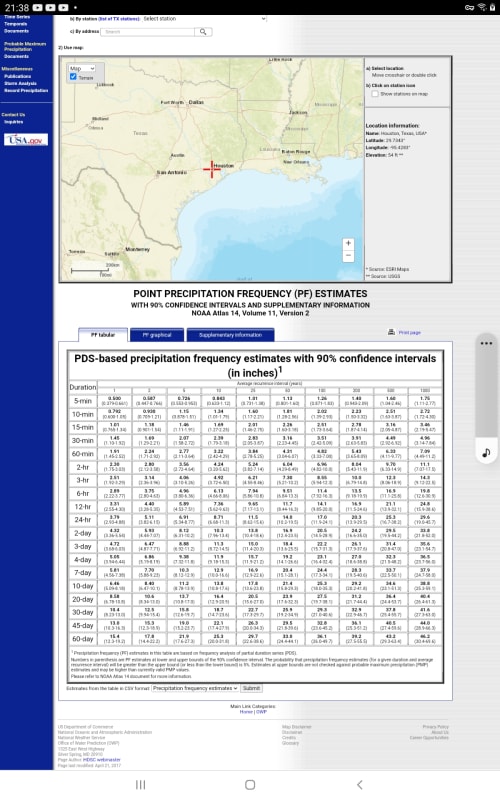Zoom out on the map with minus button
The height and width of the screenshot is (800, 500).
pyautogui.click(x=348, y=255)
